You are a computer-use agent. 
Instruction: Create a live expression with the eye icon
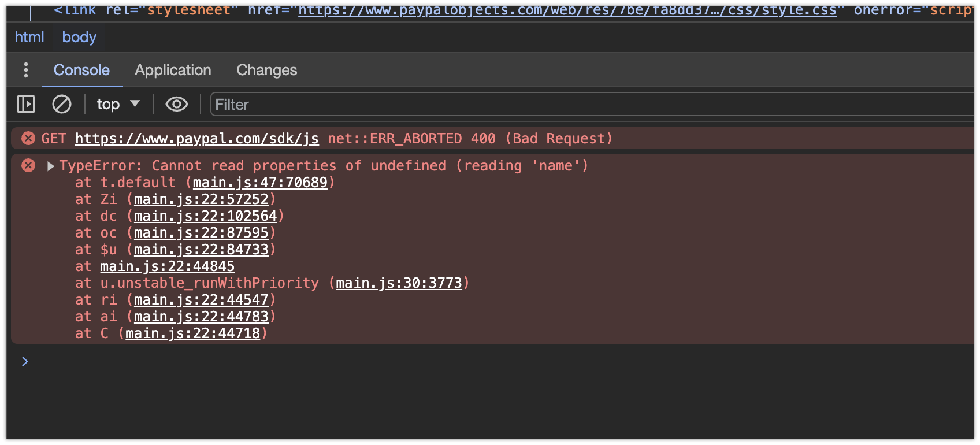[176, 104]
